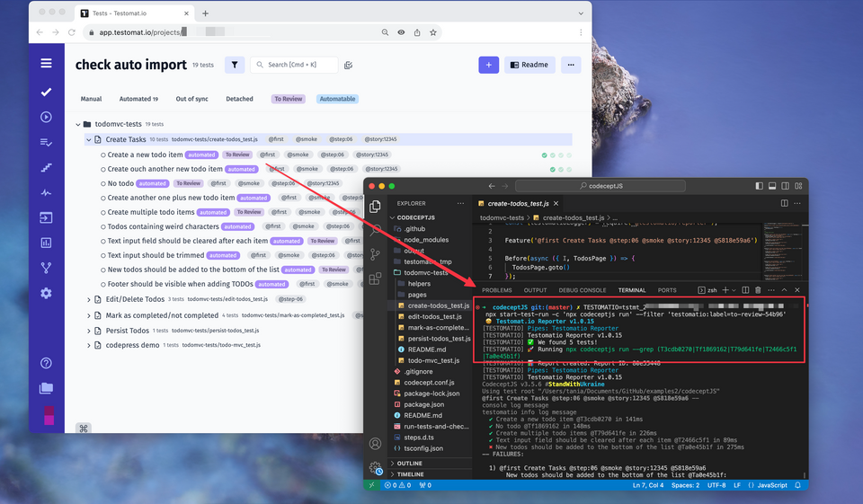
Task: Switch to the DEBUG CONSOLE panel tab
Action: 582,290
